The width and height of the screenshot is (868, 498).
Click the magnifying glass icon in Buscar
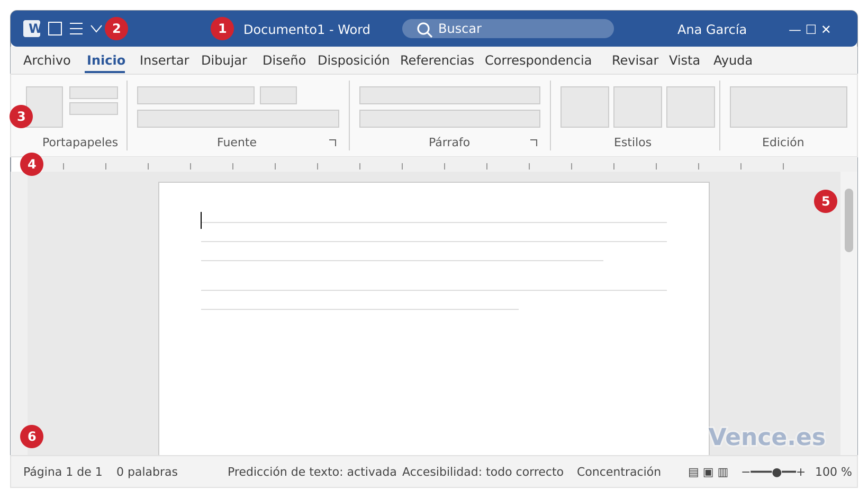pos(424,29)
